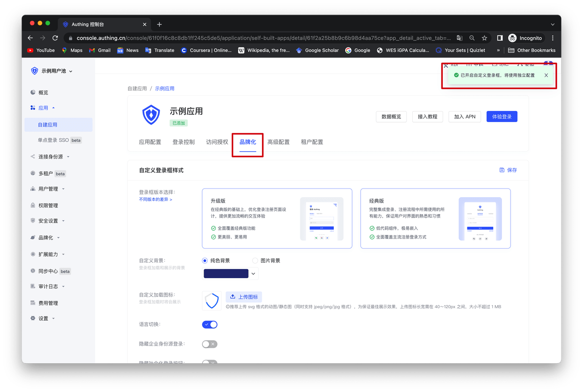Click the 保存 save icon button
Image resolution: width=583 pixels, height=392 pixels.
point(508,170)
